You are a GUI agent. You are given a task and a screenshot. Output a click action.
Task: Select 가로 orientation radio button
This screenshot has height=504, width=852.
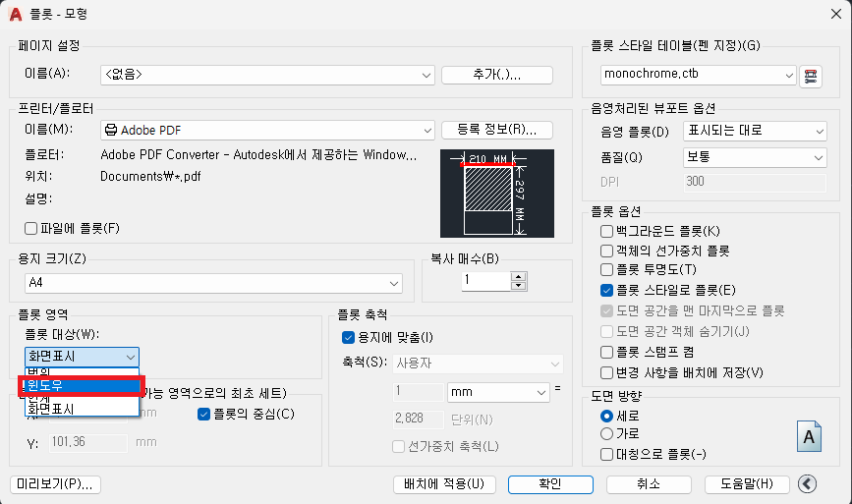(x=607, y=434)
